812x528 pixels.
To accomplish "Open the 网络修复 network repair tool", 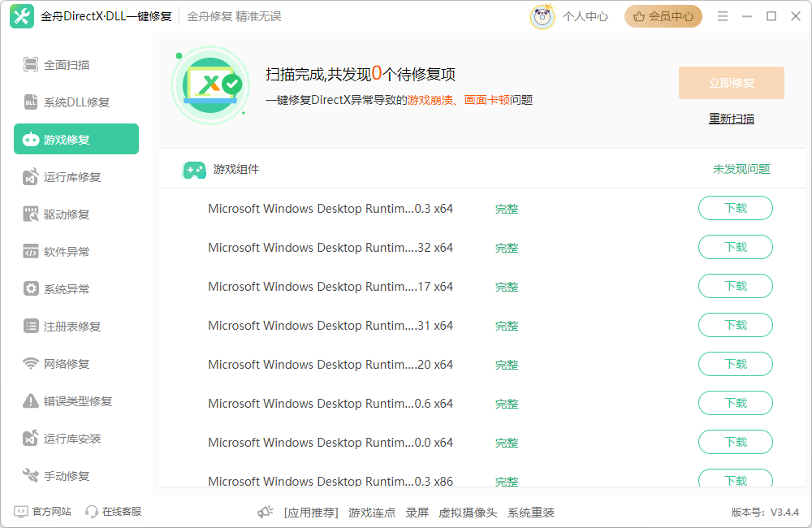I will coord(65,363).
